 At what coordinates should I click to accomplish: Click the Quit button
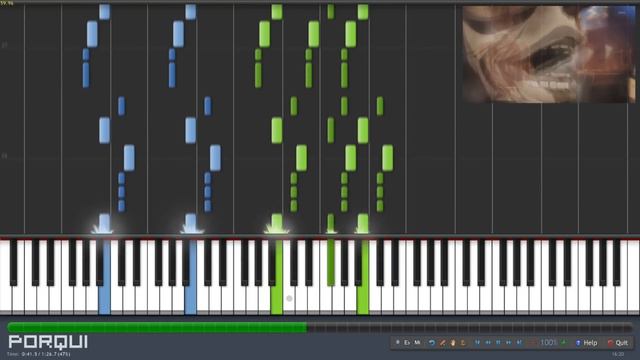pos(618,343)
